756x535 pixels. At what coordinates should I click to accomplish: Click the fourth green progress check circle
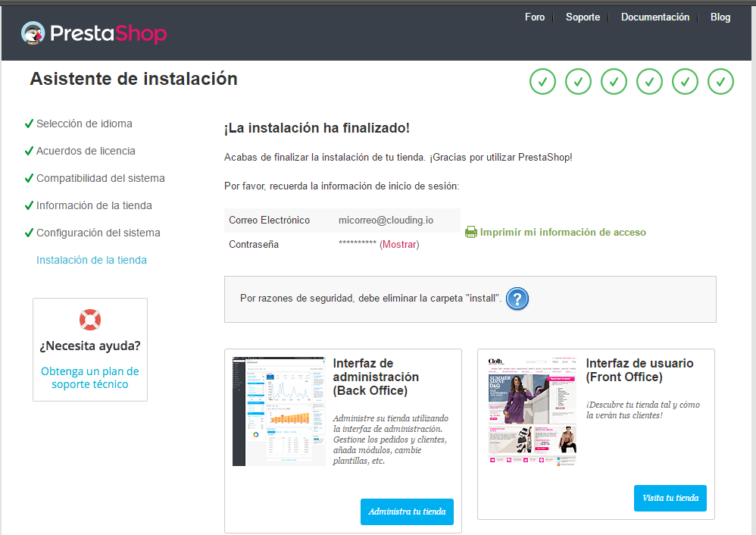[x=649, y=82]
